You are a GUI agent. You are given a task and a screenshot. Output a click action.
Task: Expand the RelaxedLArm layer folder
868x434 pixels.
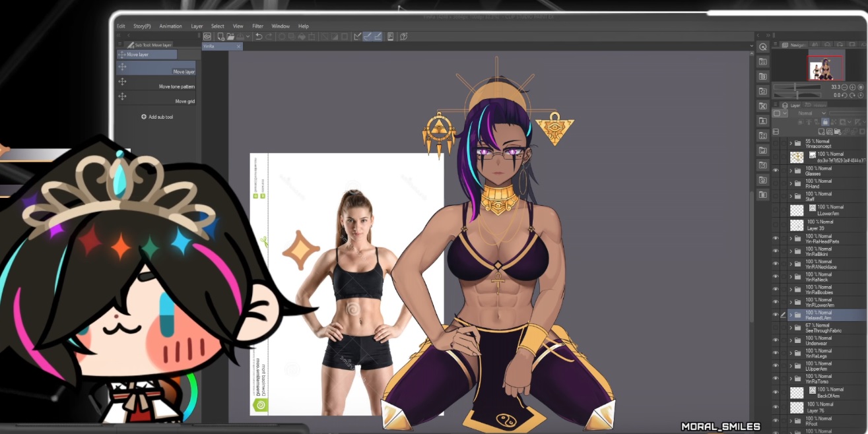coord(791,315)
